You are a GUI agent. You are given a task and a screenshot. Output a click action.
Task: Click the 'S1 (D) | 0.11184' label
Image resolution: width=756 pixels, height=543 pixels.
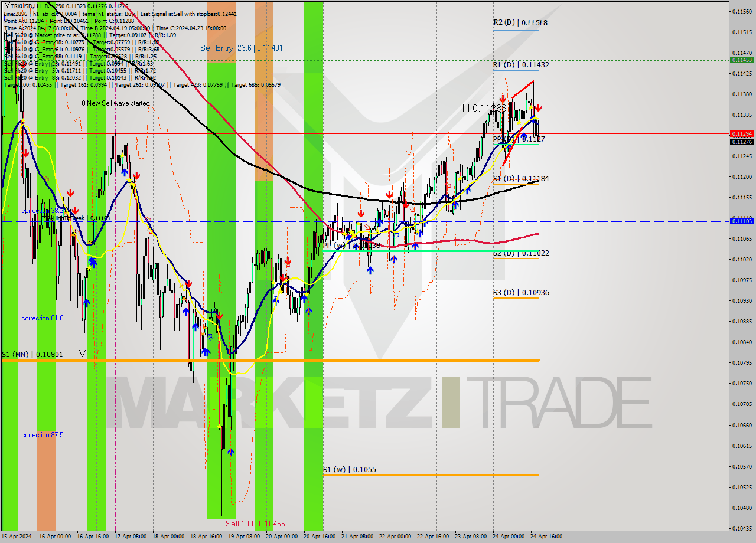pyautogui.click(x=521, y=178)
